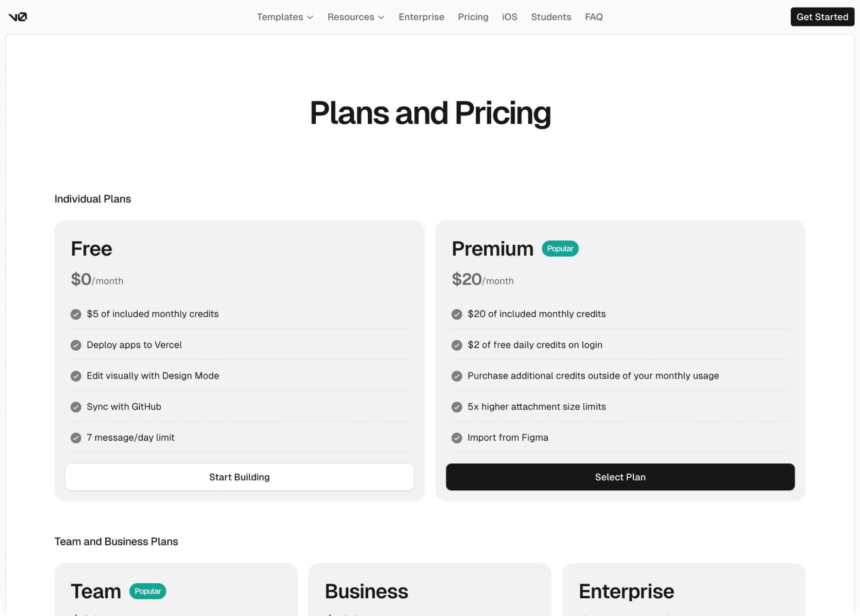Click checkmark beside 5x higher attachment size limits
This screenshot has height=616, width=860.
[x=456, y=407]
